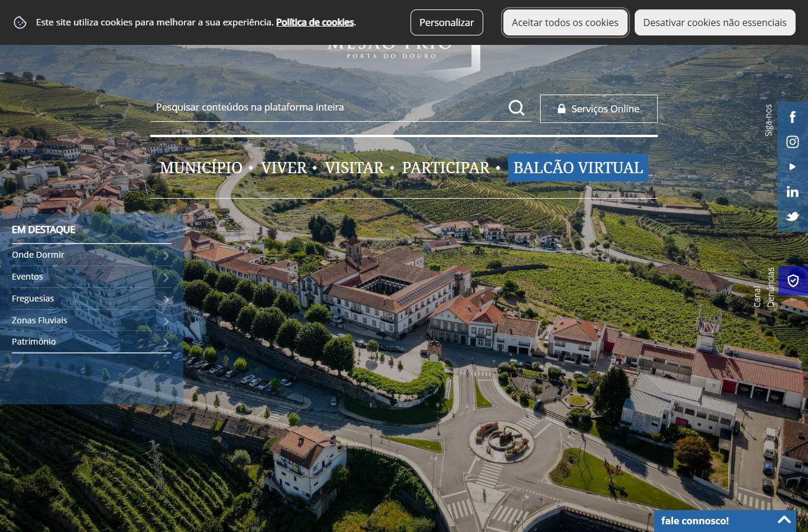
Task: Click Desativar cookies não essenciais
Action: (715, 22)
